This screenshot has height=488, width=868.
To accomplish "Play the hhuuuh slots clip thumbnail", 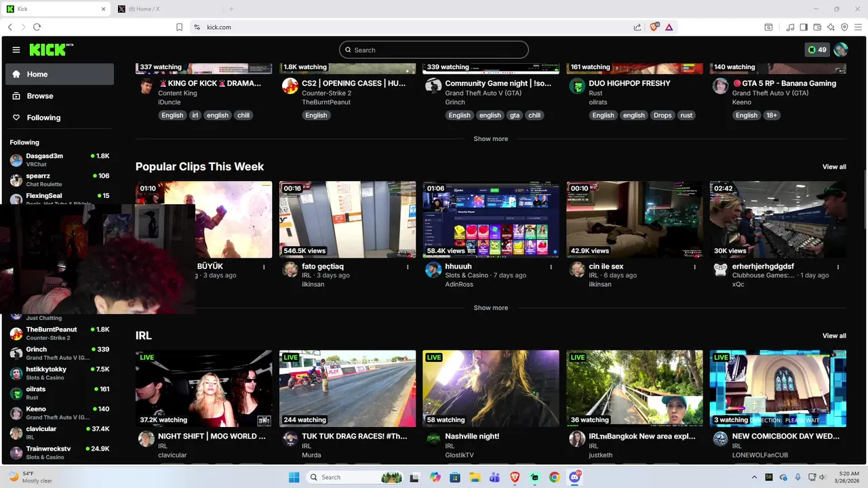I will pos(491,220).
